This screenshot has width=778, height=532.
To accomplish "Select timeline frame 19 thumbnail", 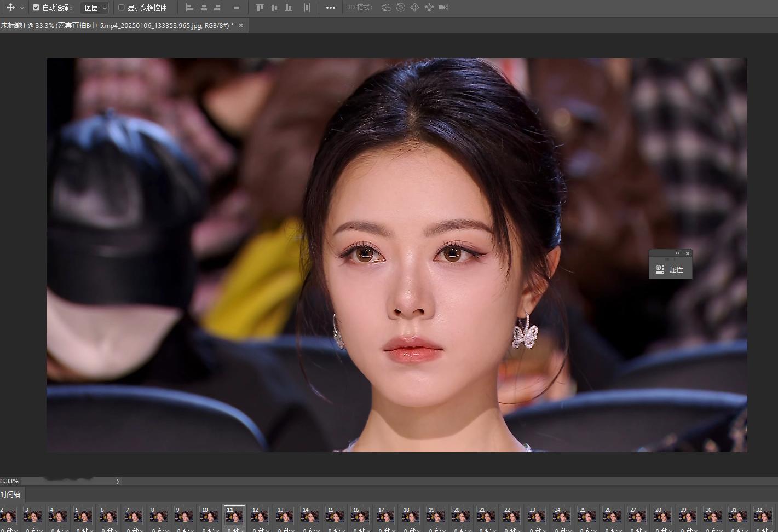I will coord(436,516).
